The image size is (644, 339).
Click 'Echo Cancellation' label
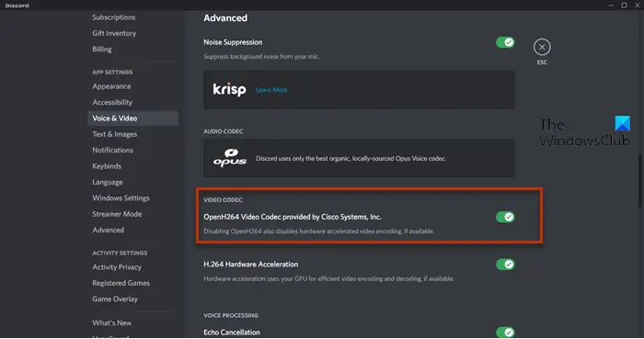[x=232, y=332]
